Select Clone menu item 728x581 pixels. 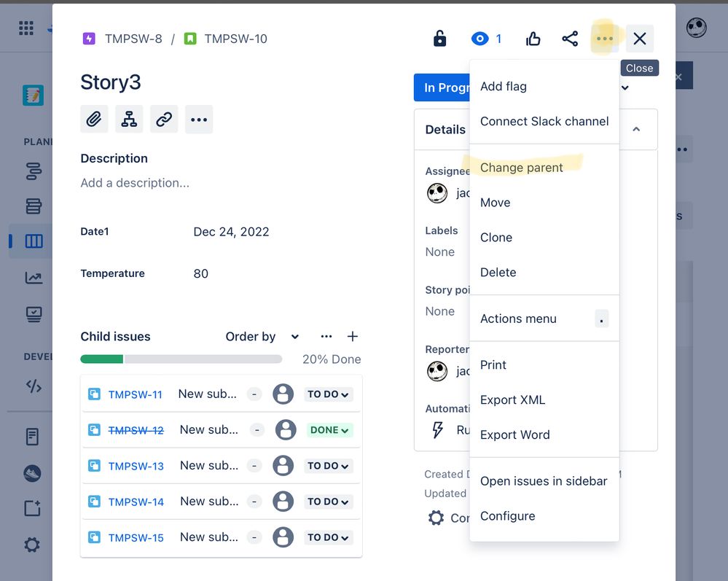[544, 238]
